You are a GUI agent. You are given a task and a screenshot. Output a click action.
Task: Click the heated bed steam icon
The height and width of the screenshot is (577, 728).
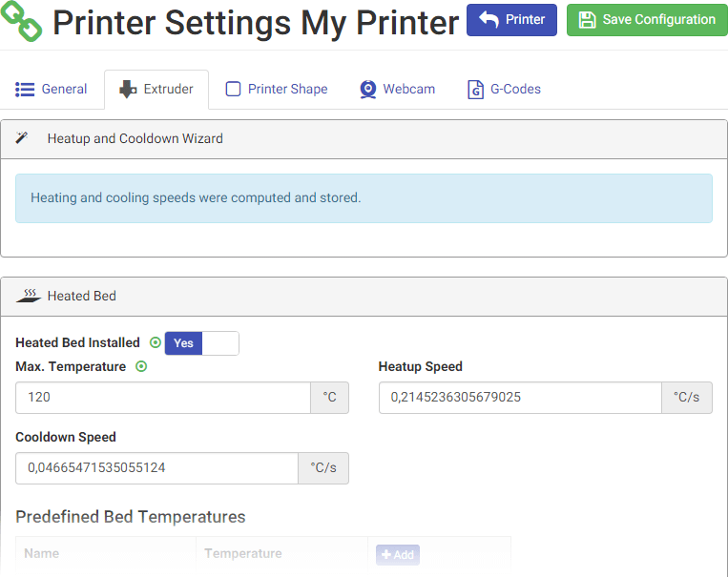point(29,296)
